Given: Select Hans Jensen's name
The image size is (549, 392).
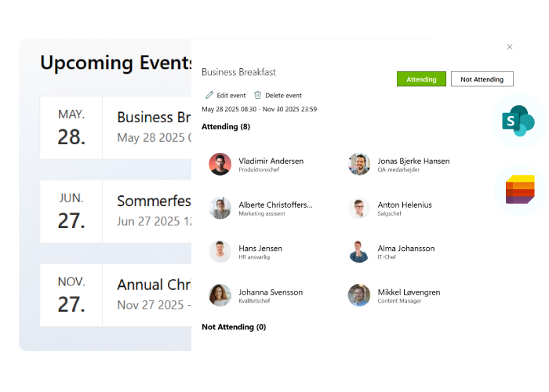Looking at the screenshot, I should pyautogui.click(x=260, y=249).
